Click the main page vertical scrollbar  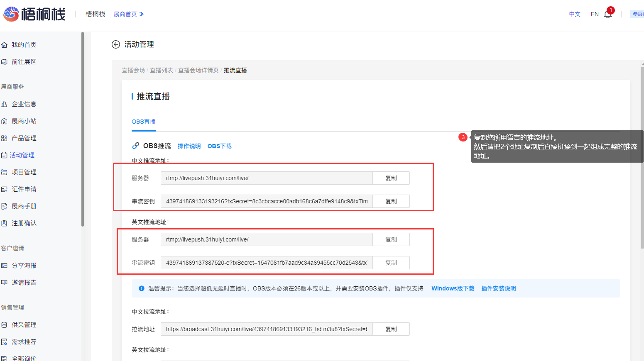pyautogui.click(x=642, y=158)
